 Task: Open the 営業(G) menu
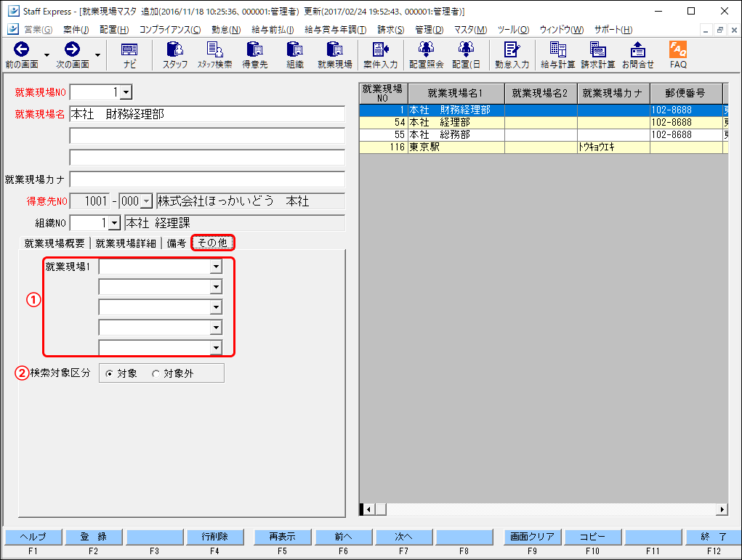tap(39, 30)
